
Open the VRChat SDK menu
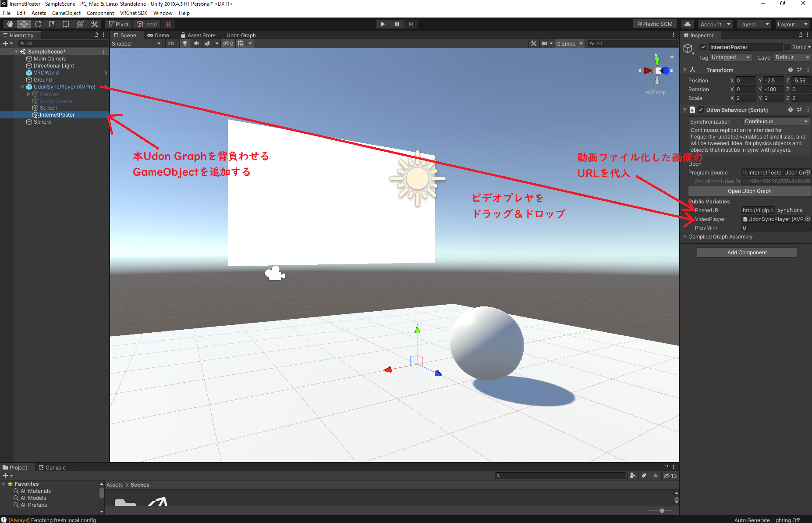coord(134,13)
